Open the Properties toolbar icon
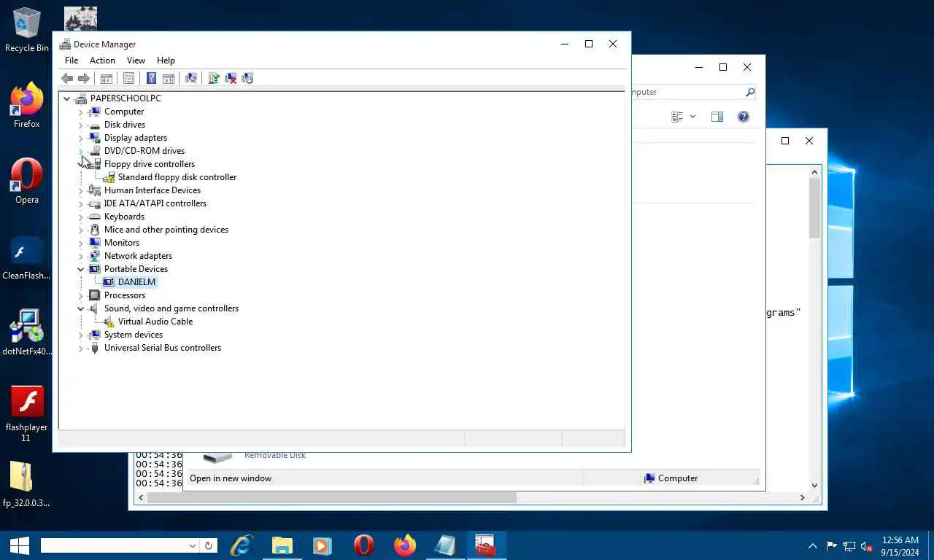The height and width of the screenshot is (560, 934). (129, 79)
